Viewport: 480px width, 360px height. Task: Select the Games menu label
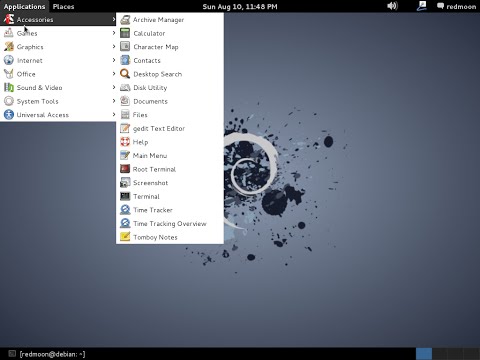[x=27, y=33]
